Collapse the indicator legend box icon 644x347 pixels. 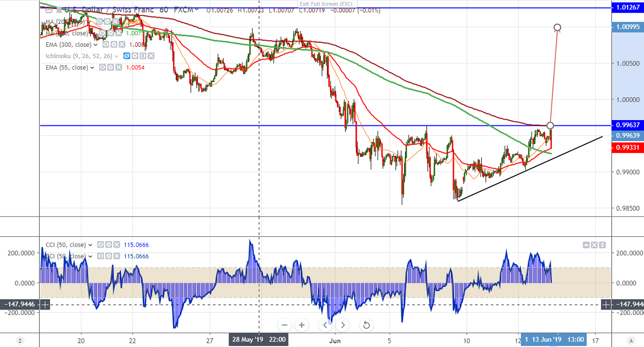pos(48,10)
